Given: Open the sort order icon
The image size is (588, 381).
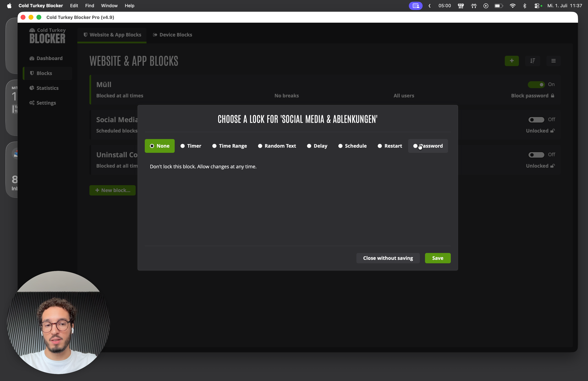Looking at the screenshot, I should (532, 61).
